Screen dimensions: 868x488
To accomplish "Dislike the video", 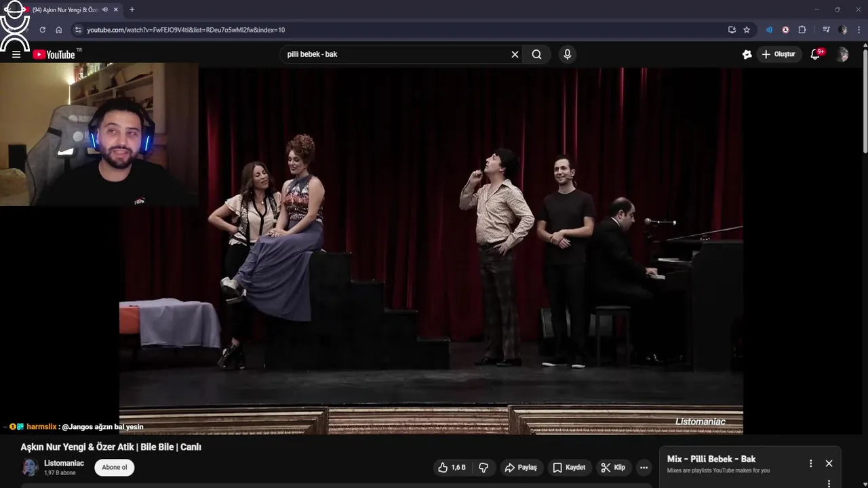I will (484, 468).
